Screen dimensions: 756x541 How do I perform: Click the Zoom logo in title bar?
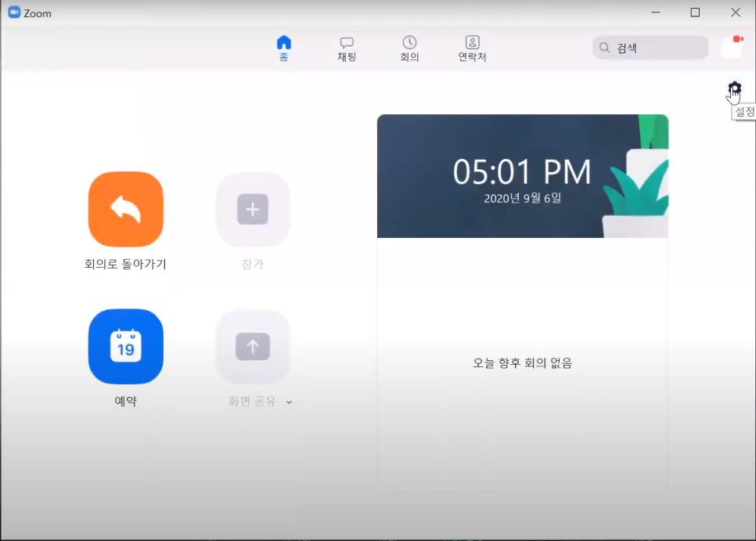pos(14,13)
